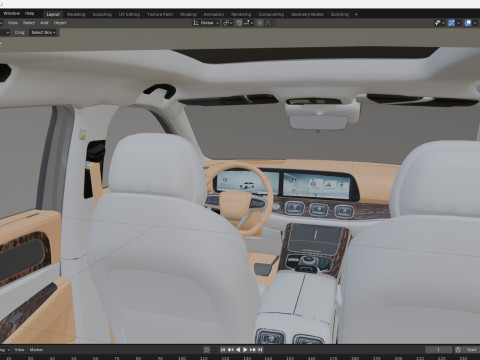The height and width of the screenshot is (360, 480).
Task: Toggle the preview range clock icon
Action: tap(458, 350)
